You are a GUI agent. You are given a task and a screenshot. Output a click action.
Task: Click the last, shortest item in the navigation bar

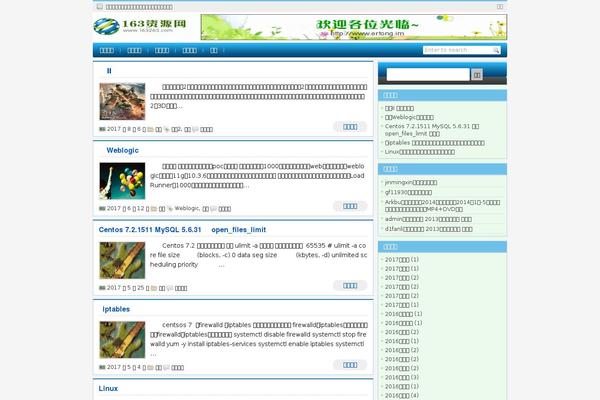tap(214, 50)
